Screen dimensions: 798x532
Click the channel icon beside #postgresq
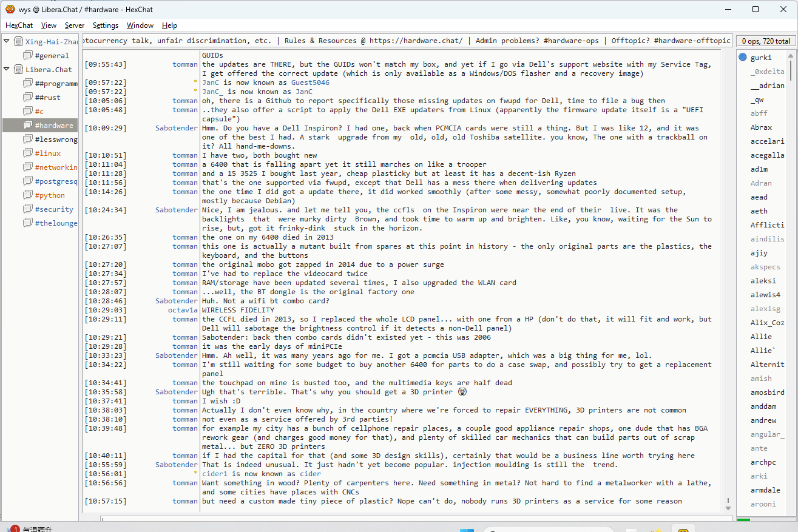27,181
